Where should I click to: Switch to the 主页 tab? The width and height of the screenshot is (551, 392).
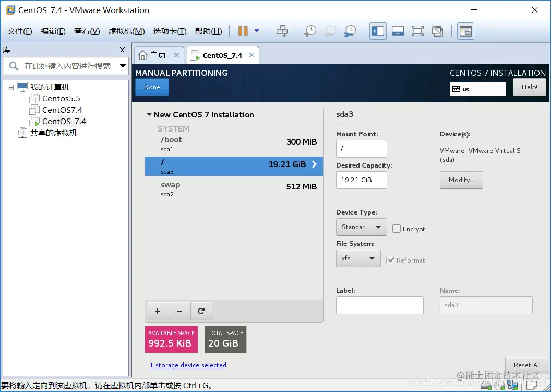[x=159, y=55]
